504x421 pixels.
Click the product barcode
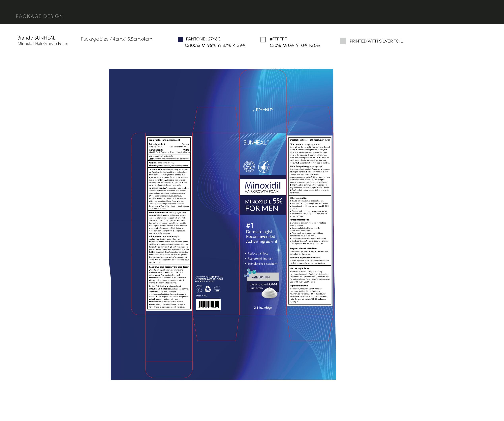click(x=208, y=304)
